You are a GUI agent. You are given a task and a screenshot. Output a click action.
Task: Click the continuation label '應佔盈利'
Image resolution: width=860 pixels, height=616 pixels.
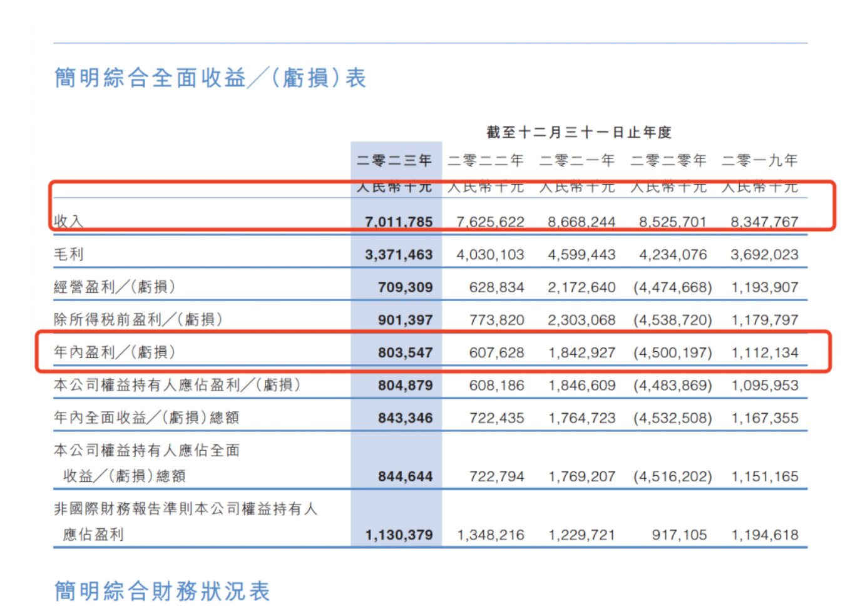point(93,535)
